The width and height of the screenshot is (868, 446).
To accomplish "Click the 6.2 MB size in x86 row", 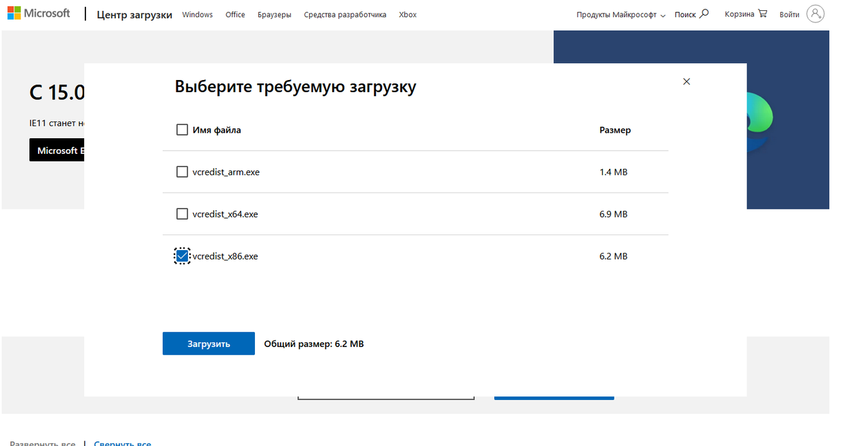I will (x=613, y=256).
